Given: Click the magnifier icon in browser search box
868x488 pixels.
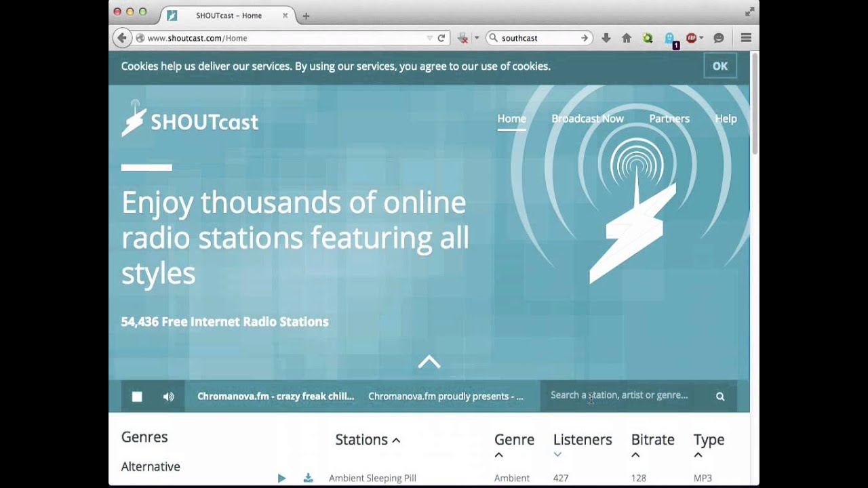Looking at the screenshot, I should pyautogui.click(x=493, y=38).
